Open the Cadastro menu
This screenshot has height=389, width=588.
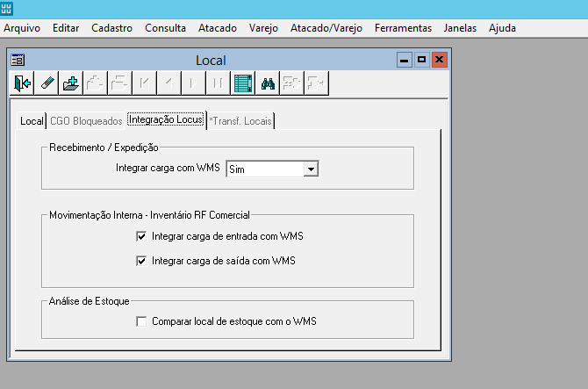pos(111,28)
